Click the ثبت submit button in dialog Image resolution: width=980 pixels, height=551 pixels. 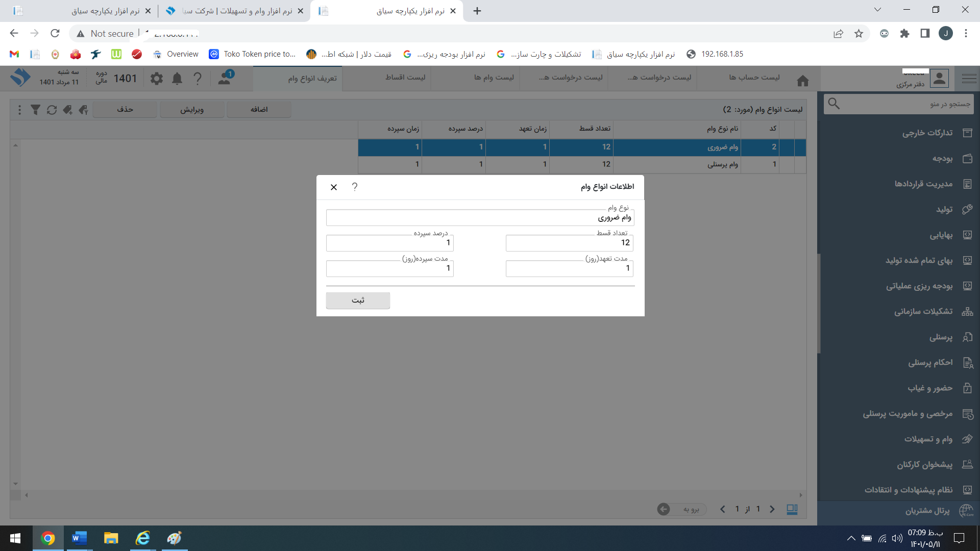pos(358,300)
